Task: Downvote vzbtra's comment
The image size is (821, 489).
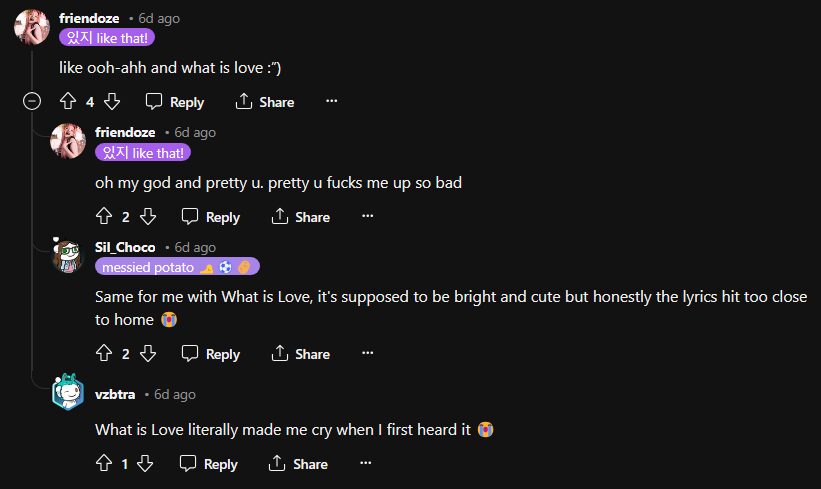Action: [x=146, y=463]
